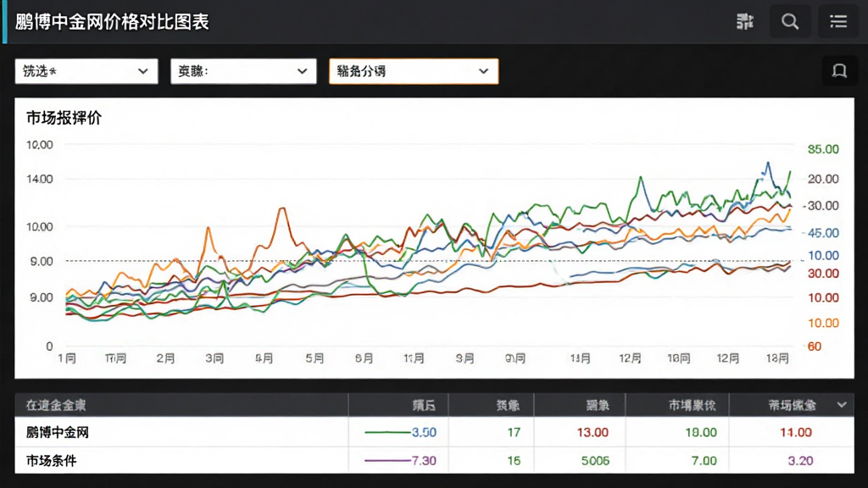Click the 7.30 value cell
868x488 pixels.
click(x=424, y=460)
